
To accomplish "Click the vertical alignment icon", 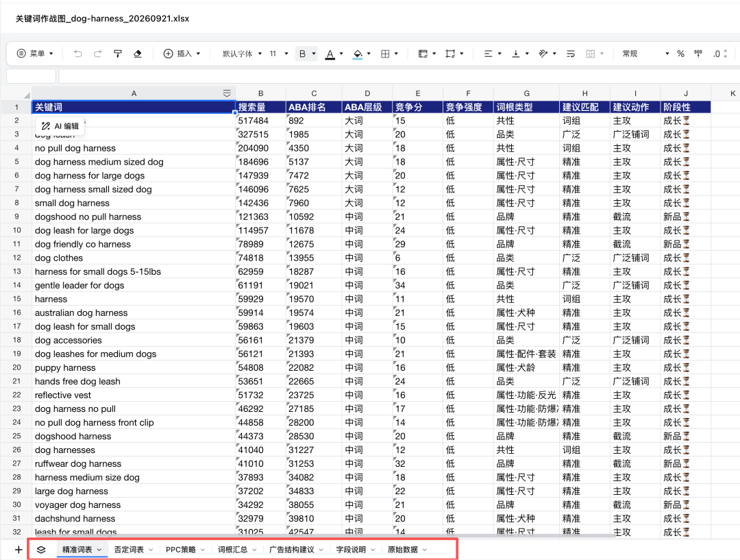I will 516,54.
